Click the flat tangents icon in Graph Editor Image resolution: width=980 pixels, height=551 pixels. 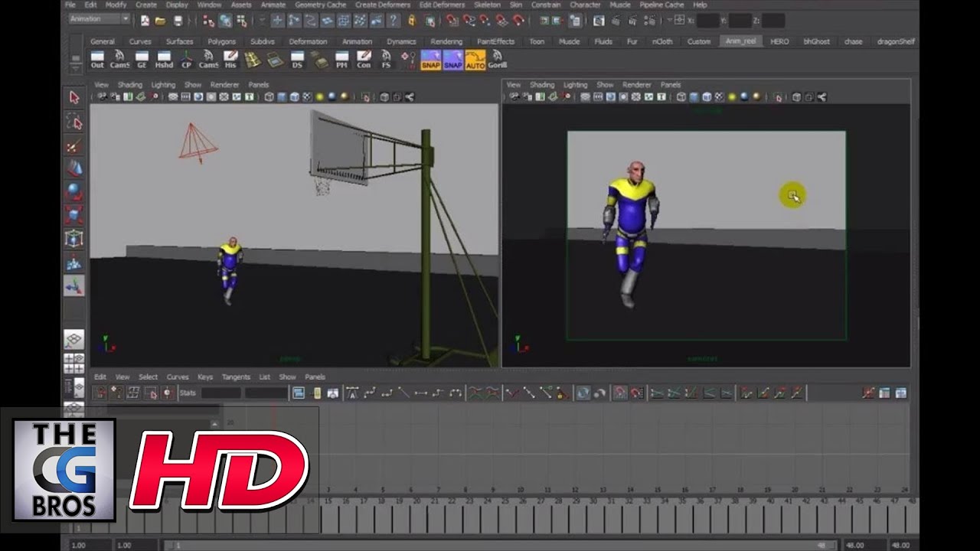(421, 393)
